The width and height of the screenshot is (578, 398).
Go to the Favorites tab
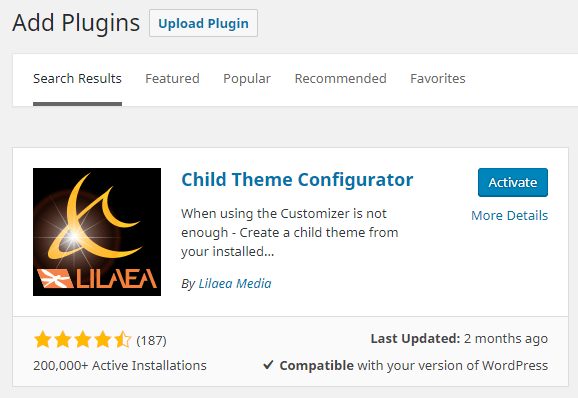[x=438, y=79]
